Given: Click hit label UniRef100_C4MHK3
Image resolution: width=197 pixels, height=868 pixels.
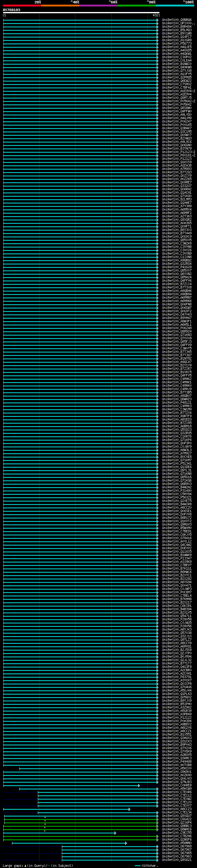Looking at the screenshot, I should tap(177, 406).
